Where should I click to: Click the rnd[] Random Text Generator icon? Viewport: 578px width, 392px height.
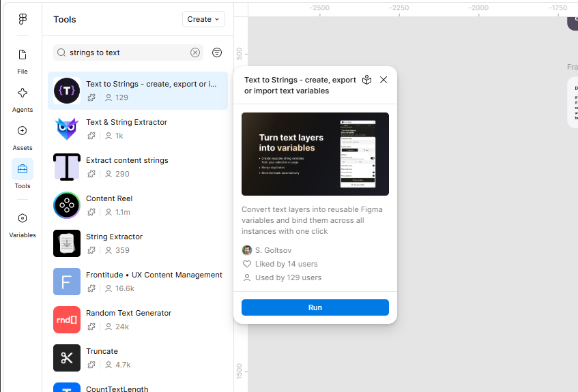pyautogui.click(x=67, y=320)
